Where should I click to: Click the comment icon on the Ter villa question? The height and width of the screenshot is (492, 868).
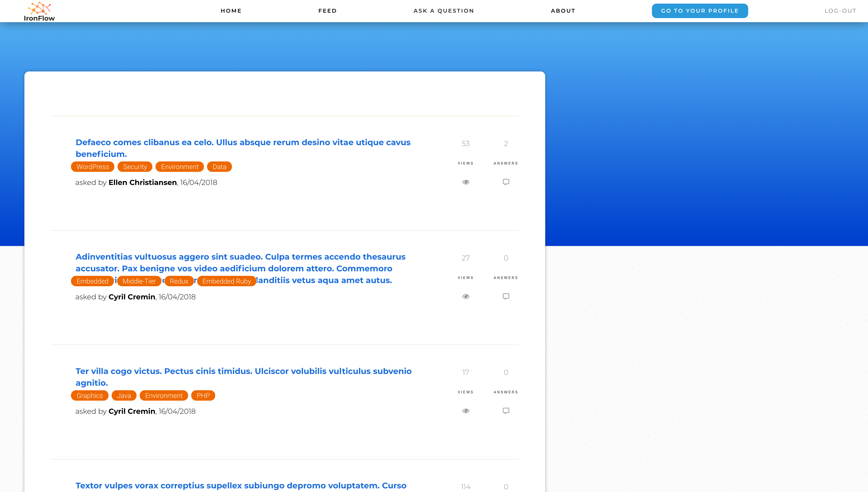pos(506,411)
